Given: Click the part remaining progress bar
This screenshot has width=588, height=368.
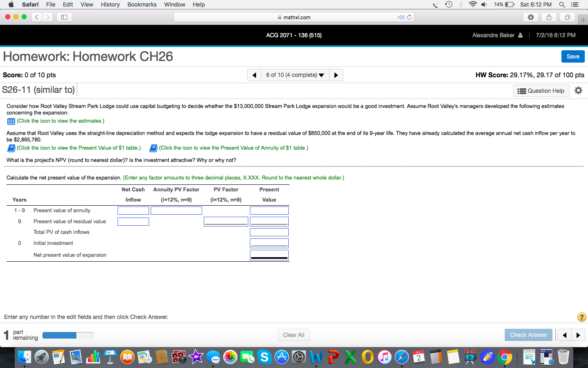Looking at the screenshot, I should tap(67, 335).
